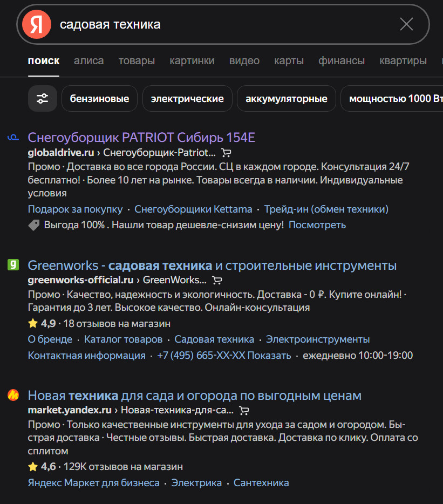
Task: Click the ежедневно 10:00-19:00 hours text
Action: coord(358,356)
